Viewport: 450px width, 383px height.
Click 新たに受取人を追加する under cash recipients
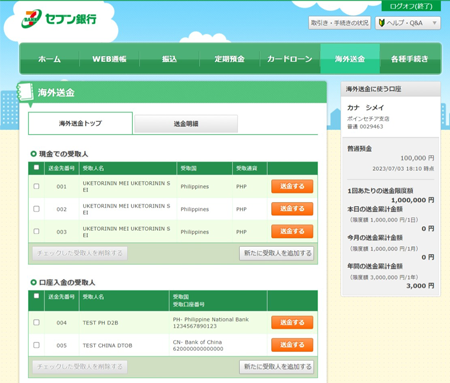[x=277, y=253]
